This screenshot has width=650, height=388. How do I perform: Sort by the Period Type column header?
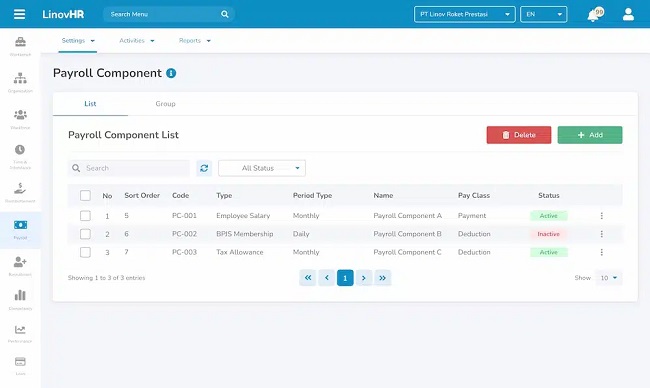tap(312, 195)
